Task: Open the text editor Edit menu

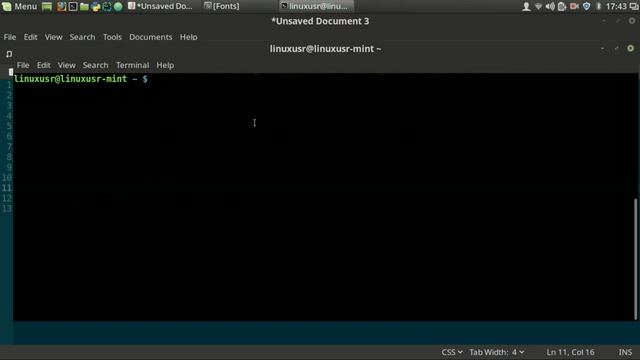Action: click(x=30, y=37)
